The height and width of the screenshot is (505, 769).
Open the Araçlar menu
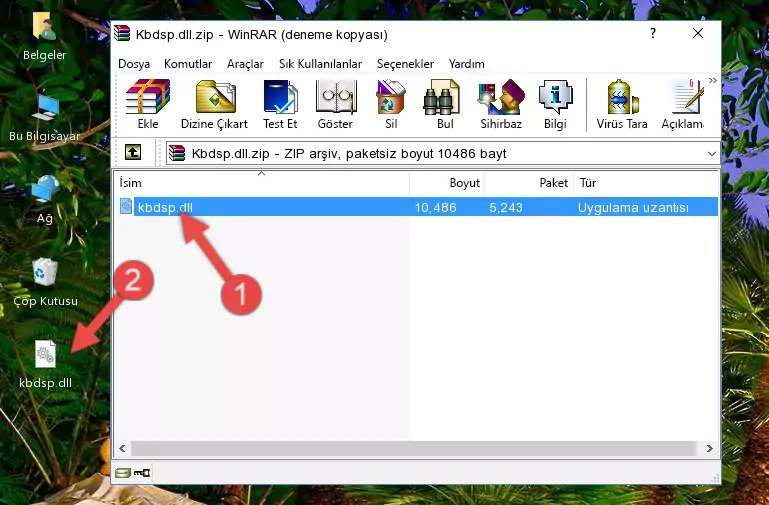[x=245, y=64]
